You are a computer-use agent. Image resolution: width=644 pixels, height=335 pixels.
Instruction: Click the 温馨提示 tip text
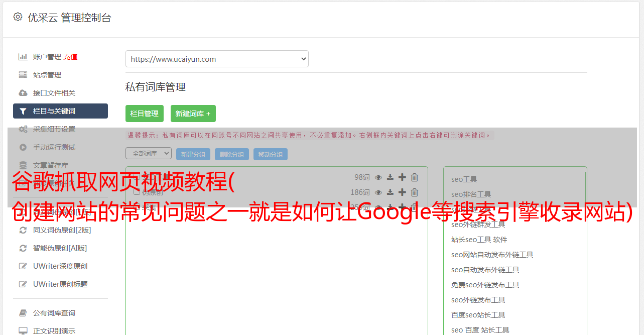coord(309,135)
